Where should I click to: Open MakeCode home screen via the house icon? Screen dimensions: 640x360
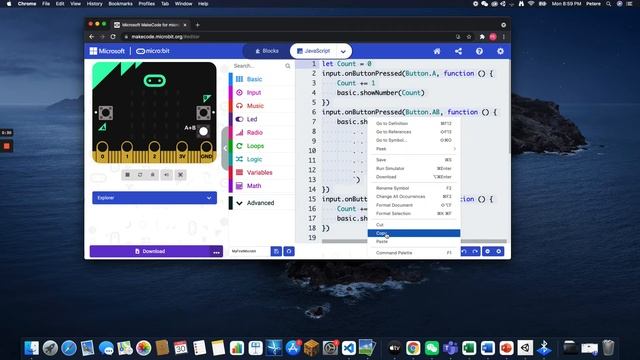(x=437, y=51)
